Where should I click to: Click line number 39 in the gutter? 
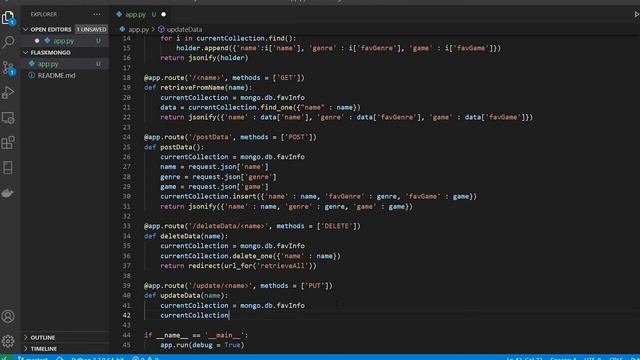[127, 286]
